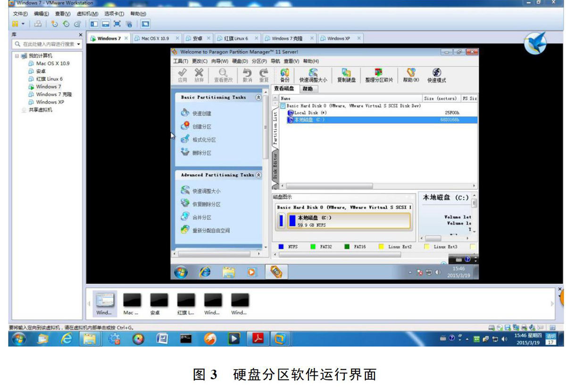
Task: Open the library search box dropdown arrow
Action: pyautogui.click(x=78, y=44)
